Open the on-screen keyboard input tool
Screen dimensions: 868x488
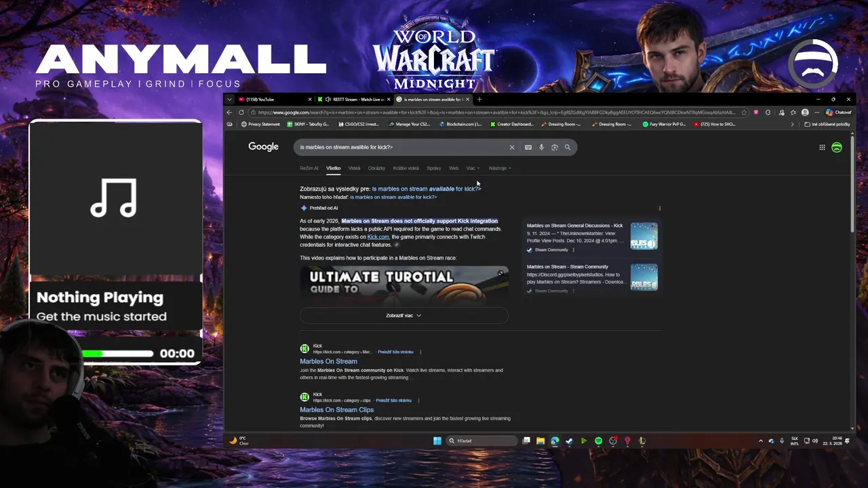coord(528,147)
